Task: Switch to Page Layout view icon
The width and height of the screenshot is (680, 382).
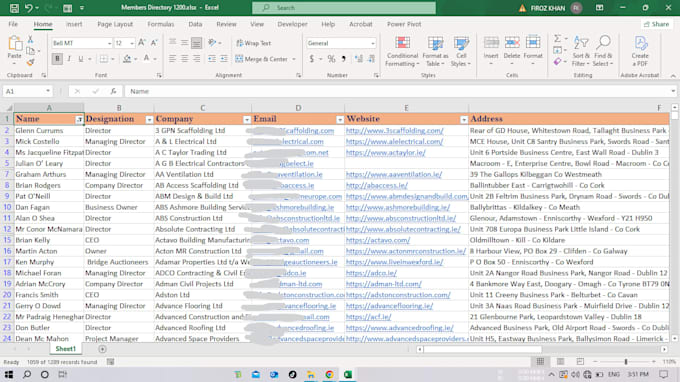Action: click(560, 362)
